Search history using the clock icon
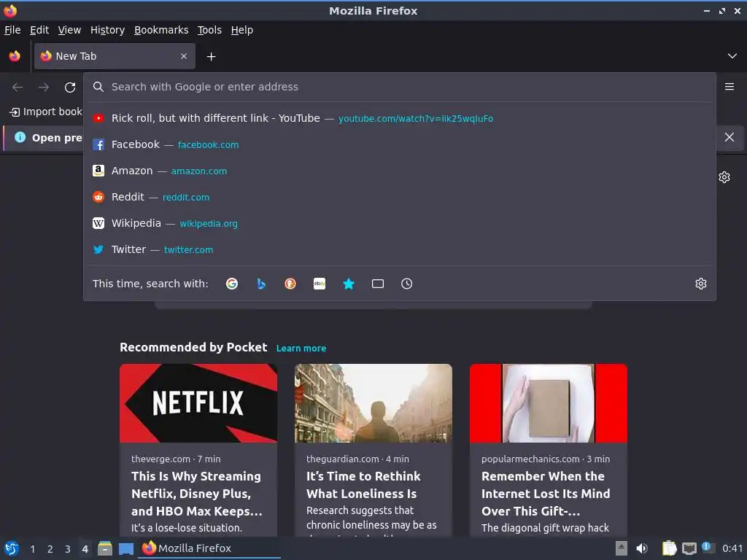 click(x=407, y=284)
